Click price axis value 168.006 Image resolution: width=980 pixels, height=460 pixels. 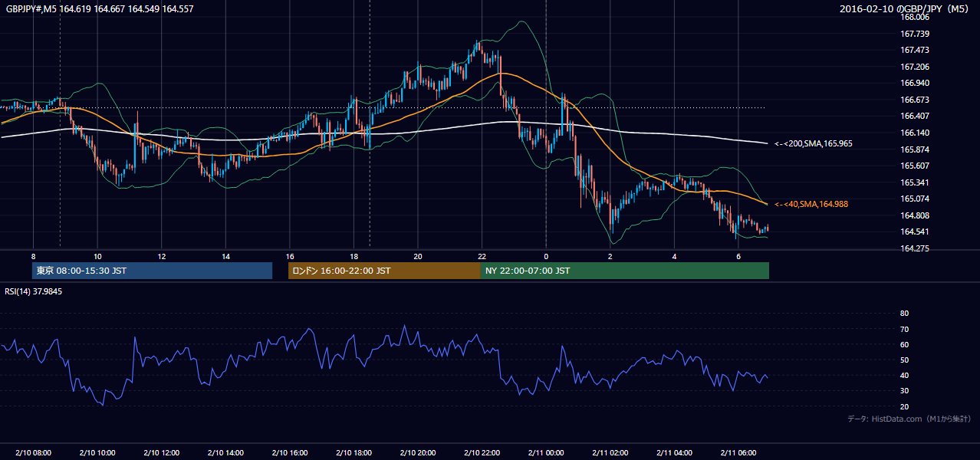915,17
